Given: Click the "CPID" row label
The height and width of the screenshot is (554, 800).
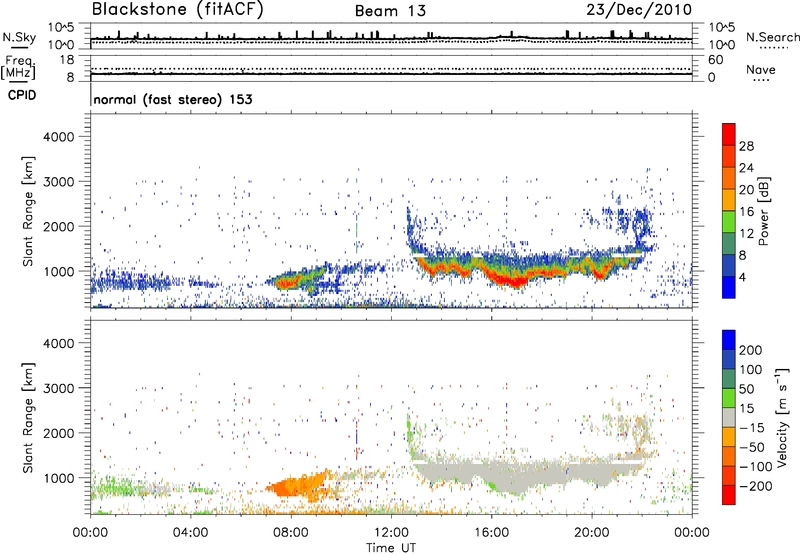Looking at the screenshot, I should [22, 95].
